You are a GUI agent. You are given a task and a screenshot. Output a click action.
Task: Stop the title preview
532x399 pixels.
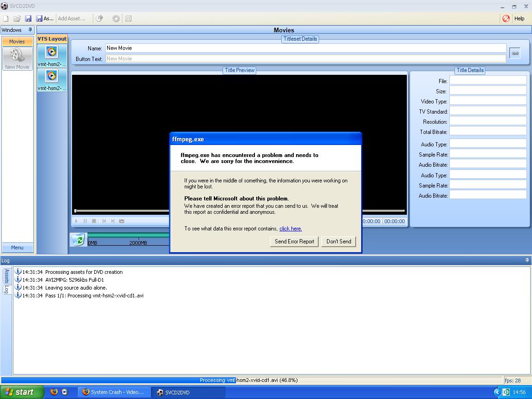(x=94, y=221)
